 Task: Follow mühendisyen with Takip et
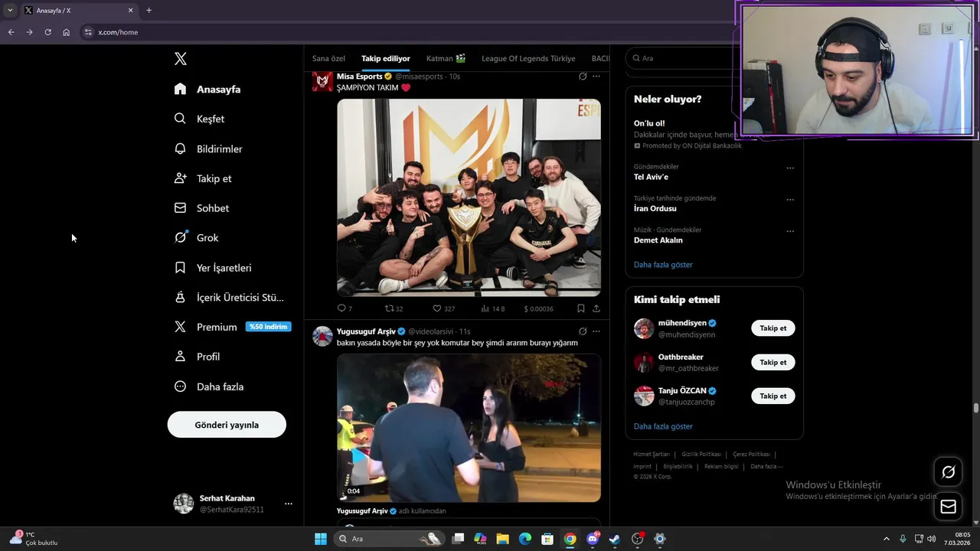773,328
